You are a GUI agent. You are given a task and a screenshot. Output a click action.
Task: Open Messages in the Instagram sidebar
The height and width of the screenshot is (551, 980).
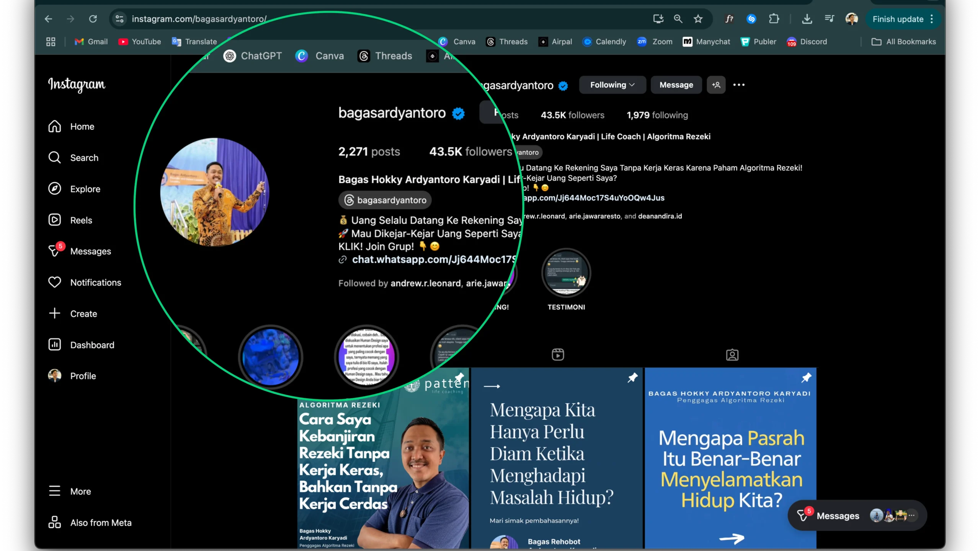coord(80,251)
